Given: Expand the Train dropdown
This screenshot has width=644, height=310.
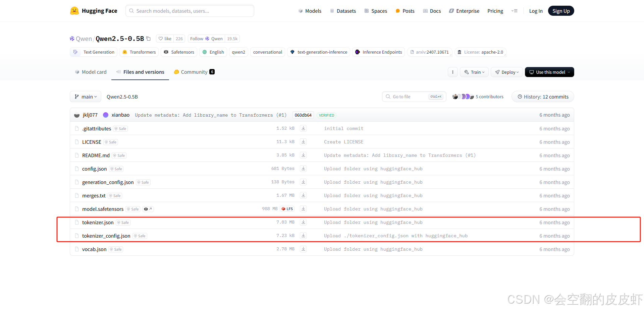Looking at the screenshot, I should tap(474, 72).
